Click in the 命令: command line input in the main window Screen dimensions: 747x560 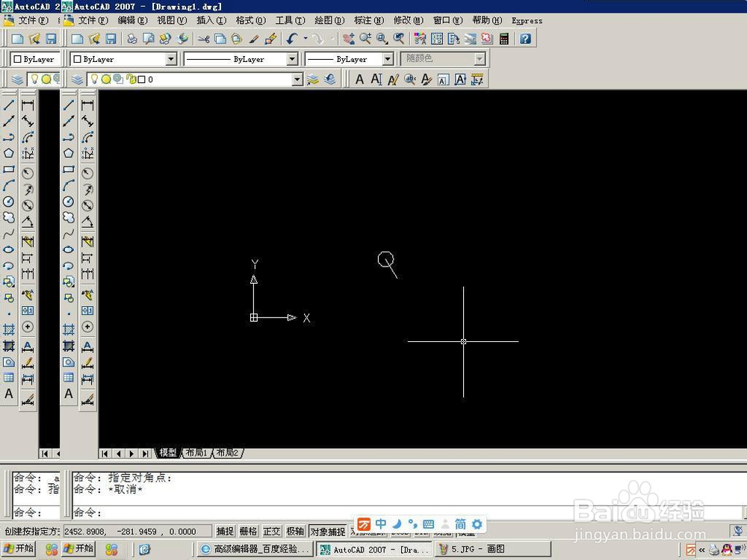tap(407, 513)
